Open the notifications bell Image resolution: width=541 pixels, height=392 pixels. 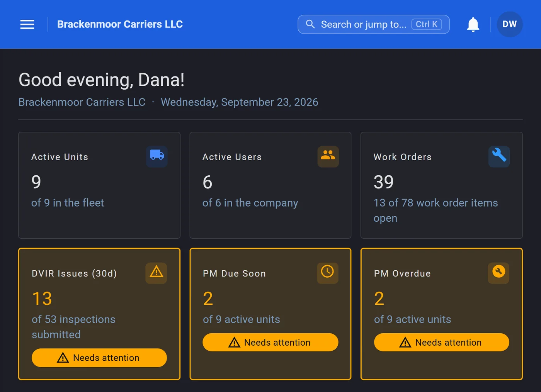coord(473,24)
